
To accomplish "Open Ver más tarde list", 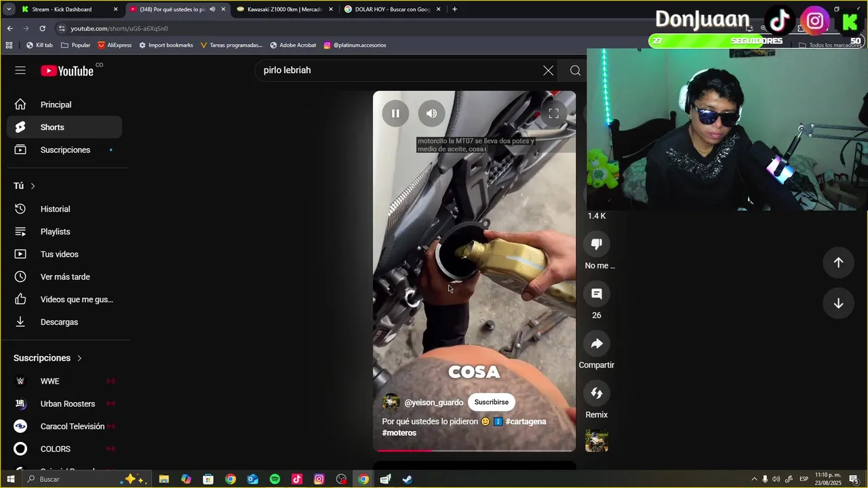I will [x=64, y=277].
